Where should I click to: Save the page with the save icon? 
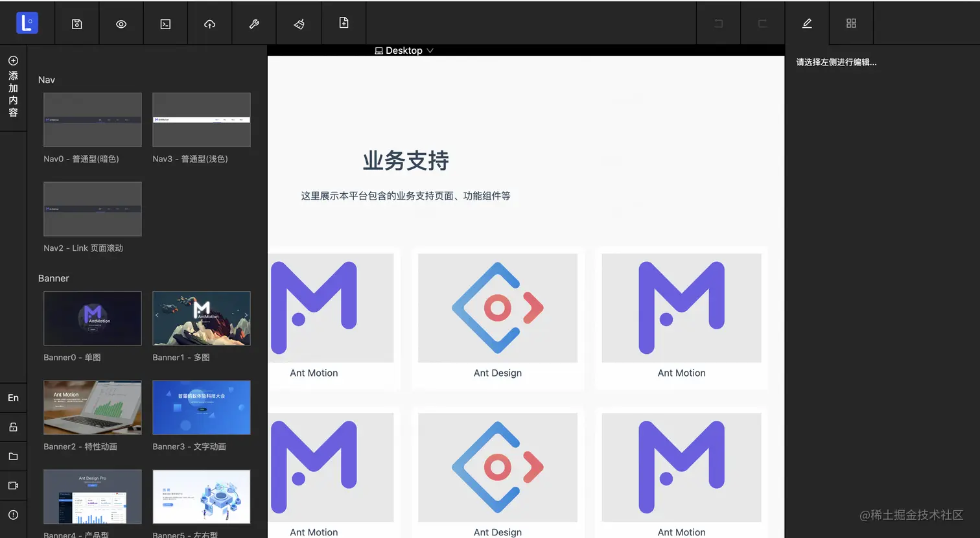click(x=77, y=24)
